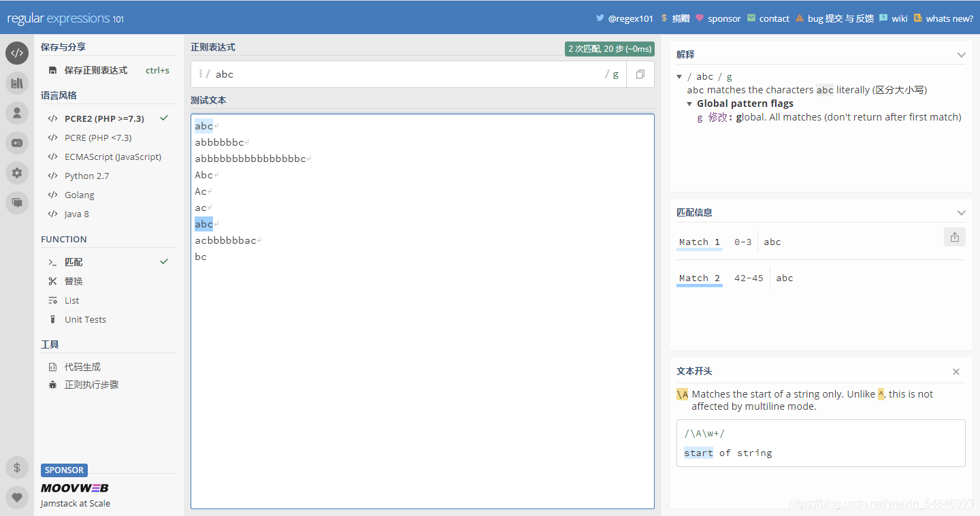Click Match 2 label in match info
980x516 pixels.
click(700, 278)
